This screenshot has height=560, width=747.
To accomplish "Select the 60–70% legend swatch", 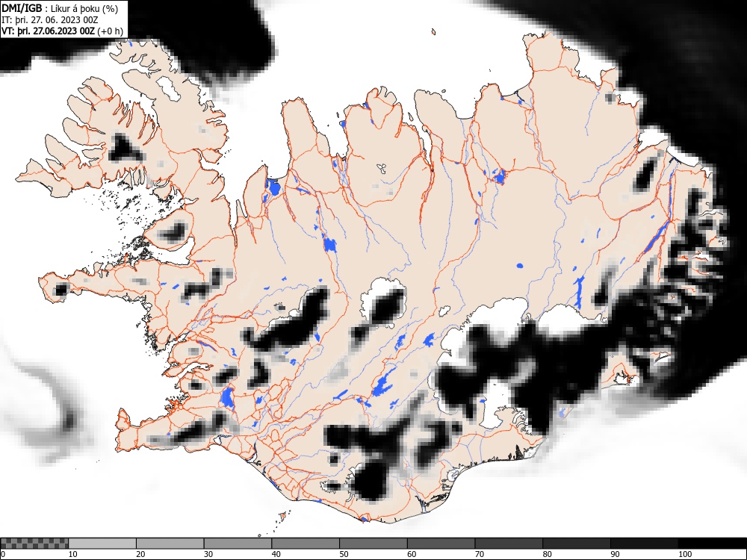I will coord(441,544).
